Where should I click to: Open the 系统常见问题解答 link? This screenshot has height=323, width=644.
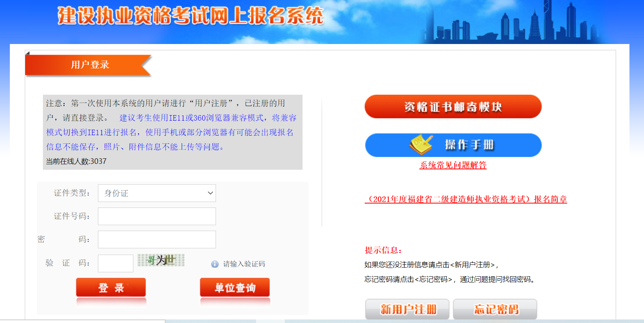point(453,165)
